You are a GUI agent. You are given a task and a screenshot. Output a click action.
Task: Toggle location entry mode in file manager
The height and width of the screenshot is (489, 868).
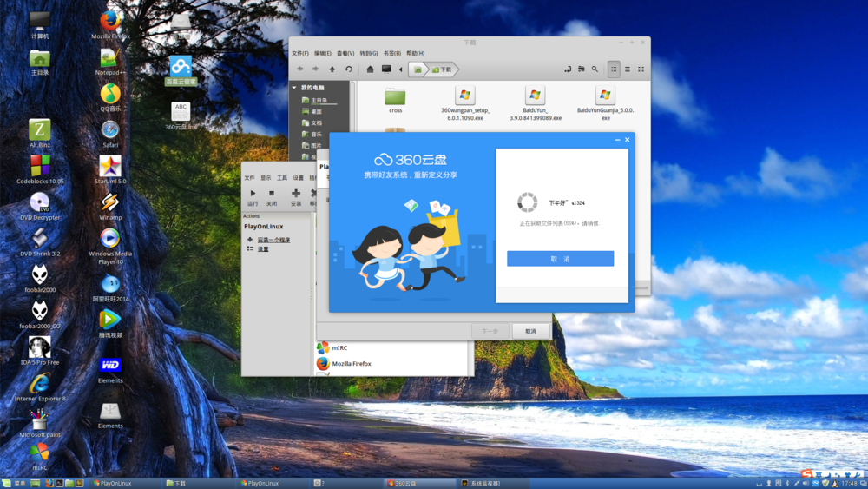click(568, 69)
